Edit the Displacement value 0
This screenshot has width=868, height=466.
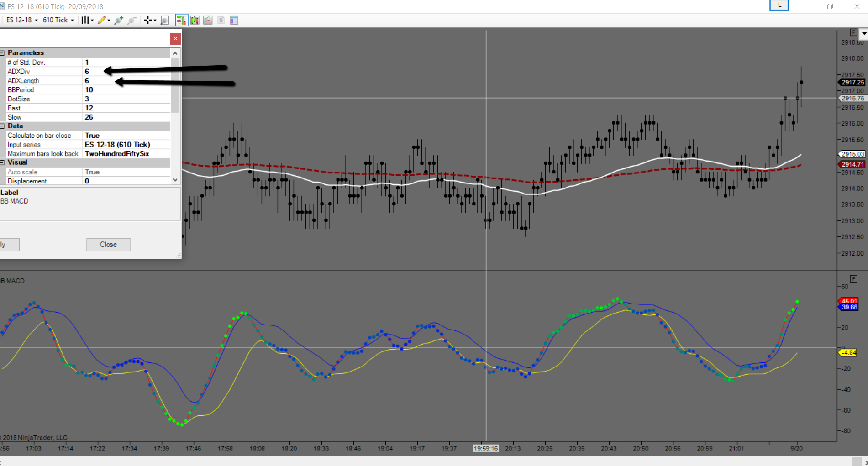click(x=126, y=181)
